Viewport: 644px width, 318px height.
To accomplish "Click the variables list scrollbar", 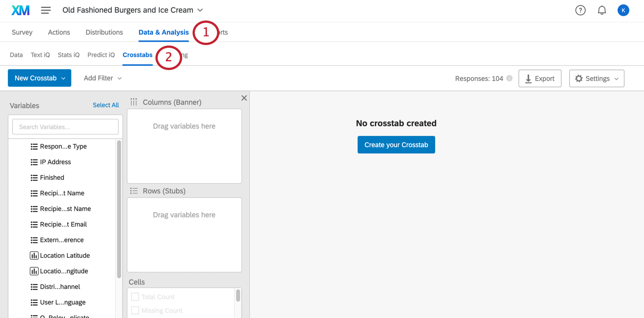I will tap(119, 209).
